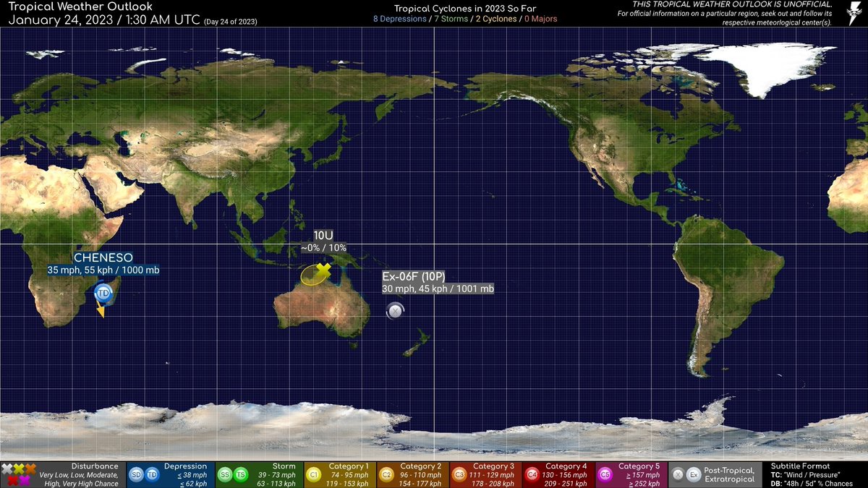
Task: Click the C4 Category 4 legend icon
Action: click(x=532, y=474)
